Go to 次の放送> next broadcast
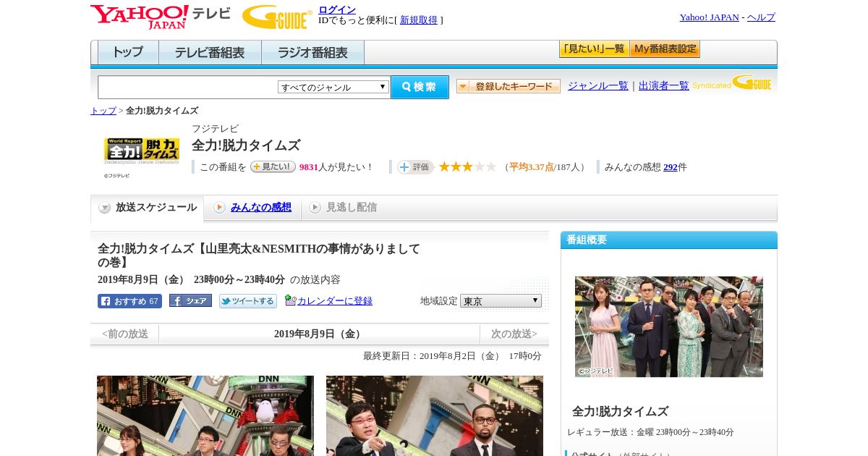Viewport: 868px width, 456px height. point(514,334)
